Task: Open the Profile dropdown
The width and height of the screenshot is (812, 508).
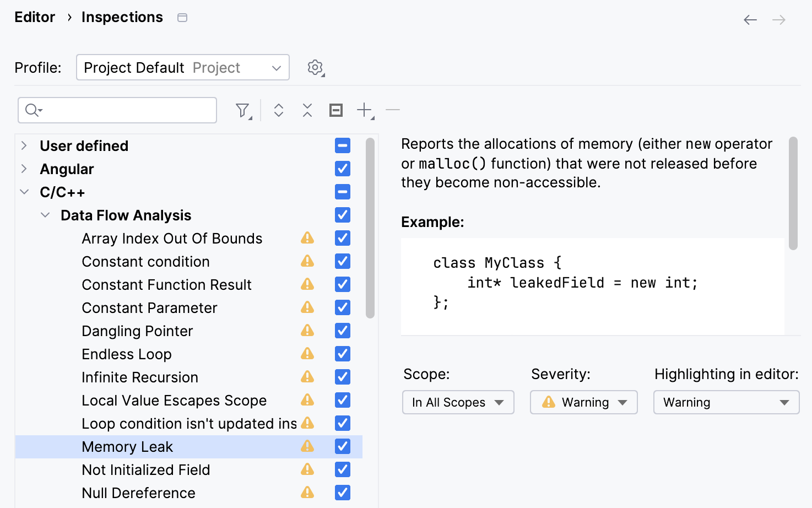Action: coord(183,68)
